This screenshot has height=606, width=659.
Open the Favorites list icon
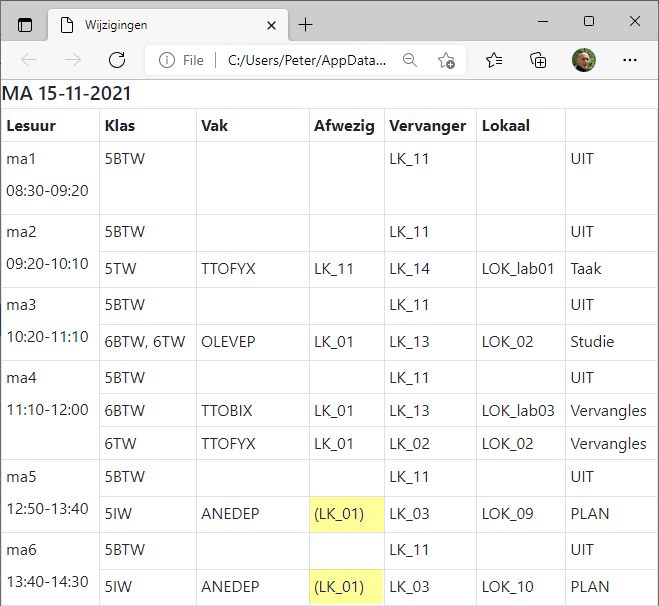click(494, 60)
